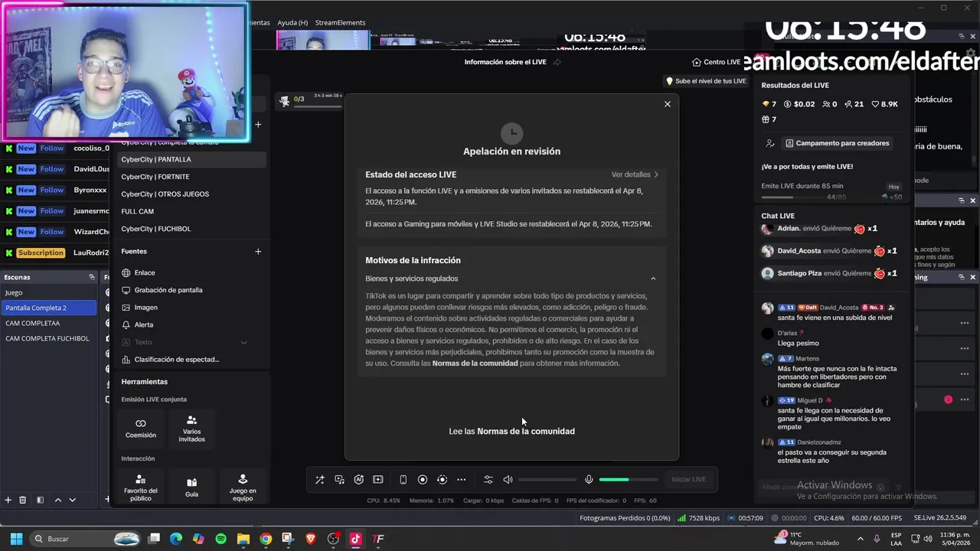
Task: Expand the Texto source chevron
Action: [243, 342]
